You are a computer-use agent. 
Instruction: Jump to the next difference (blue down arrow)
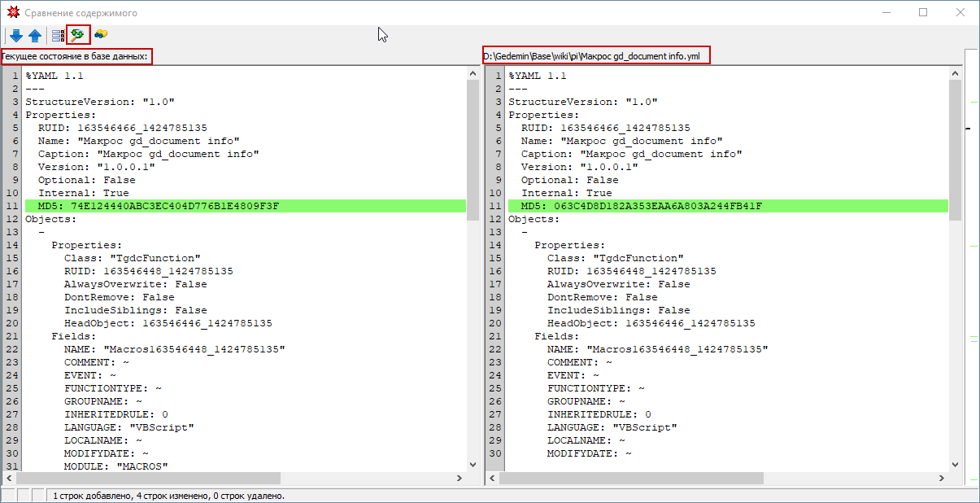(16, 35)
